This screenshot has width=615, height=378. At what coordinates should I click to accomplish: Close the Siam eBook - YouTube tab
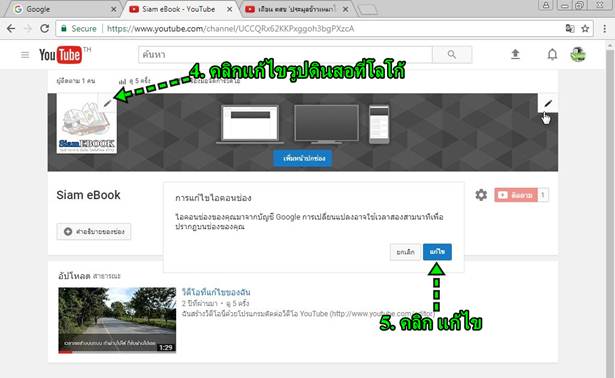click(229, 9)
